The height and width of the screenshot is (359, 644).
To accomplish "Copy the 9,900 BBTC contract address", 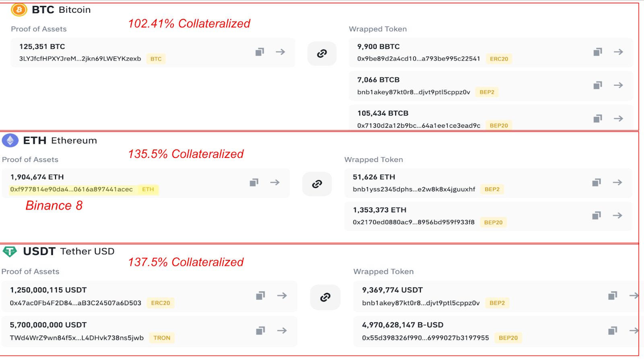I will (x=597, y=52).
